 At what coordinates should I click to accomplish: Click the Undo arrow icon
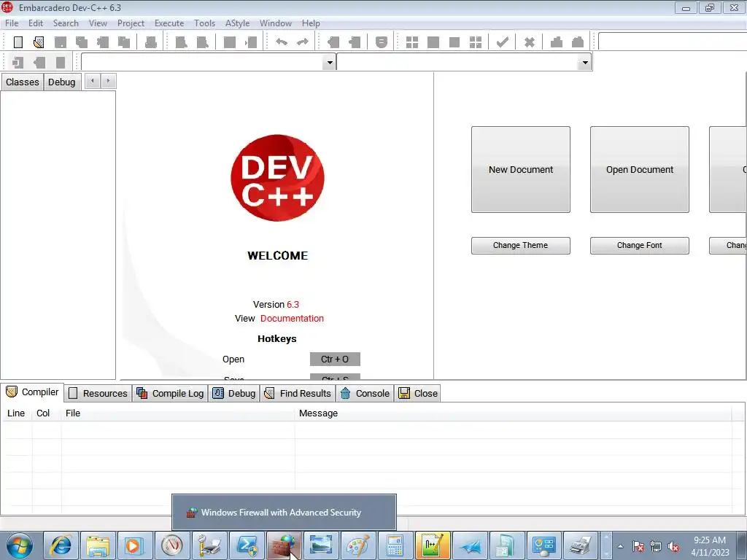[x=282, y=42]
